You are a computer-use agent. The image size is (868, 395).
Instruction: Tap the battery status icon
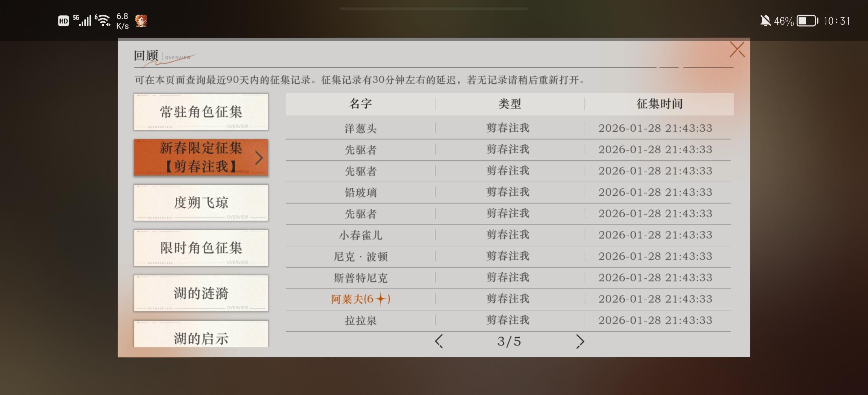coord(807,21)
